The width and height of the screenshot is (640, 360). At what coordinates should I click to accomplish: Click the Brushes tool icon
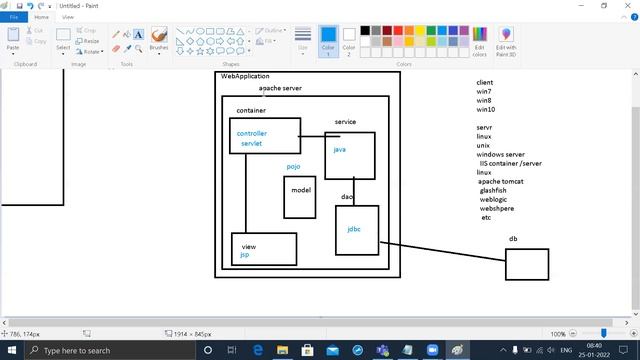(x=159, y=35)
